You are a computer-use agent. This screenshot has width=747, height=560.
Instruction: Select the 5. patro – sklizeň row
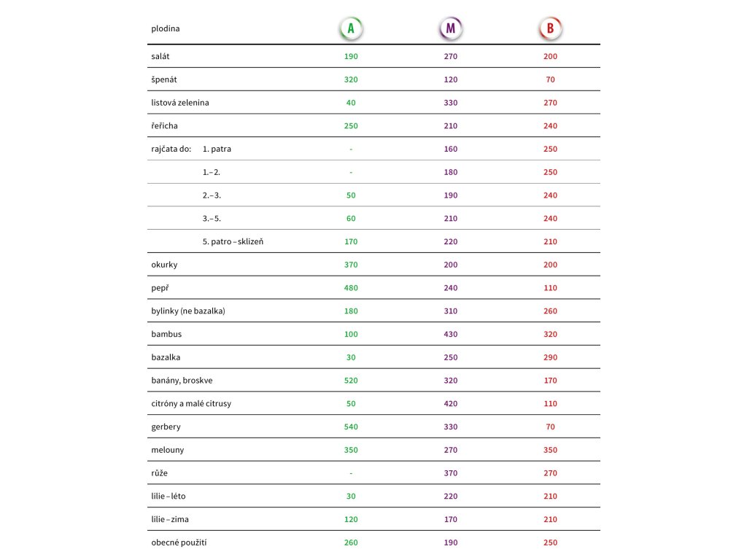[373, 241]
